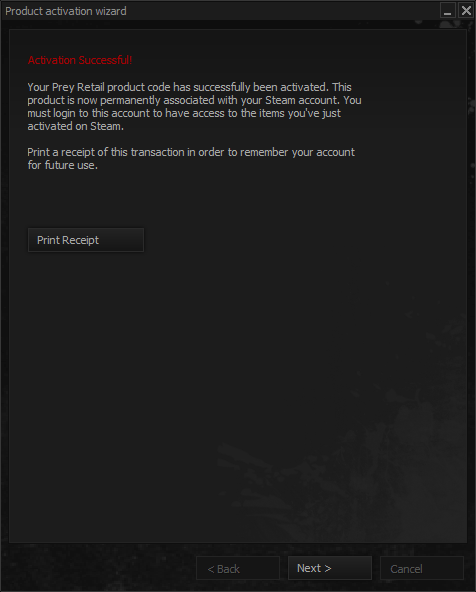Minimize the activation wizard window
This screenshot has width=476, height=592.
(448, 11)
